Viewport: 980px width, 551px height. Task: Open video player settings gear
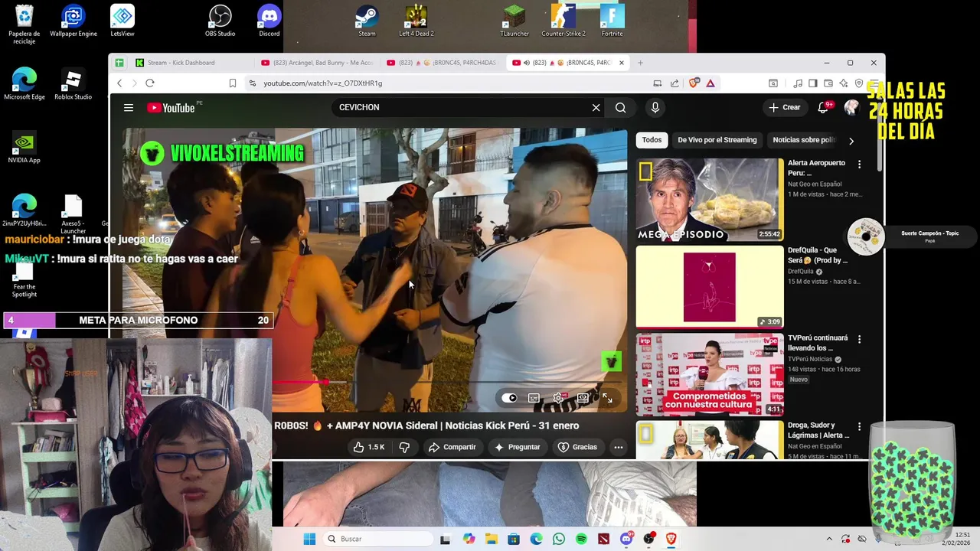[558, 398]
